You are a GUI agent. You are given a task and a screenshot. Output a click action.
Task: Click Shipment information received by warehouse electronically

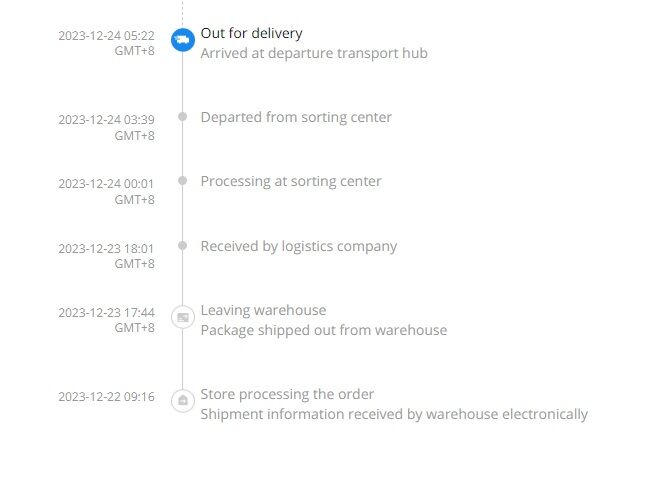click(x=394, y=414)
